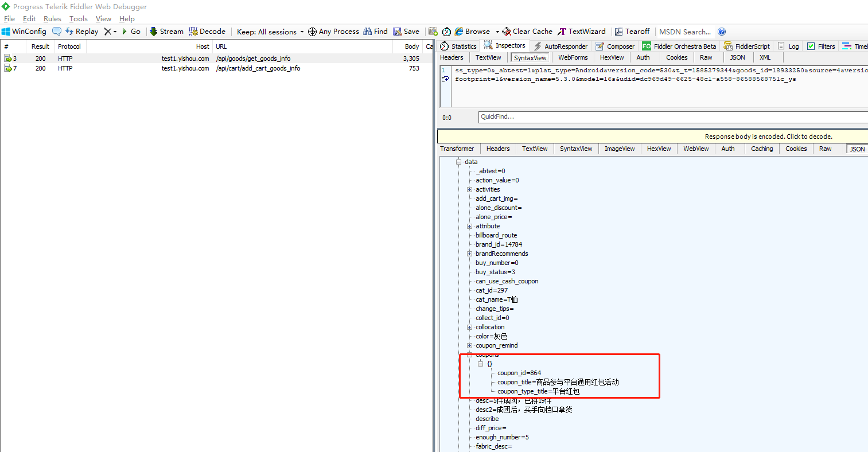
Task: Select the coupon_id=864 tree item
Action: 519,373
